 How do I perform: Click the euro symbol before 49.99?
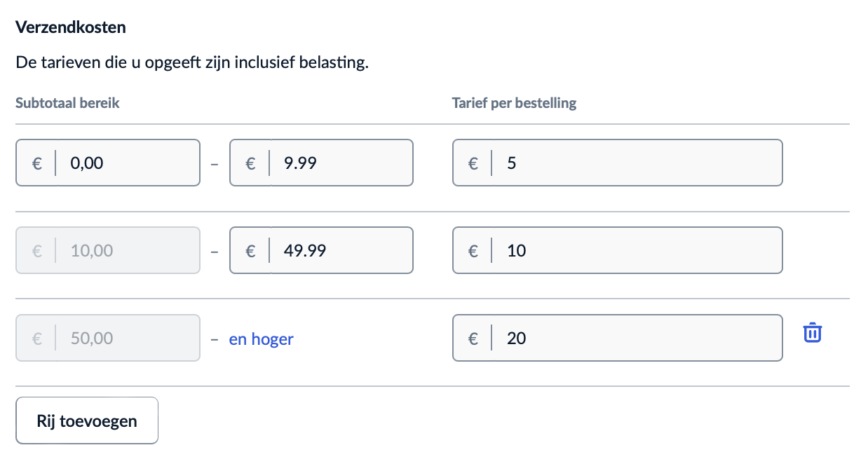[x=250, y=250]
